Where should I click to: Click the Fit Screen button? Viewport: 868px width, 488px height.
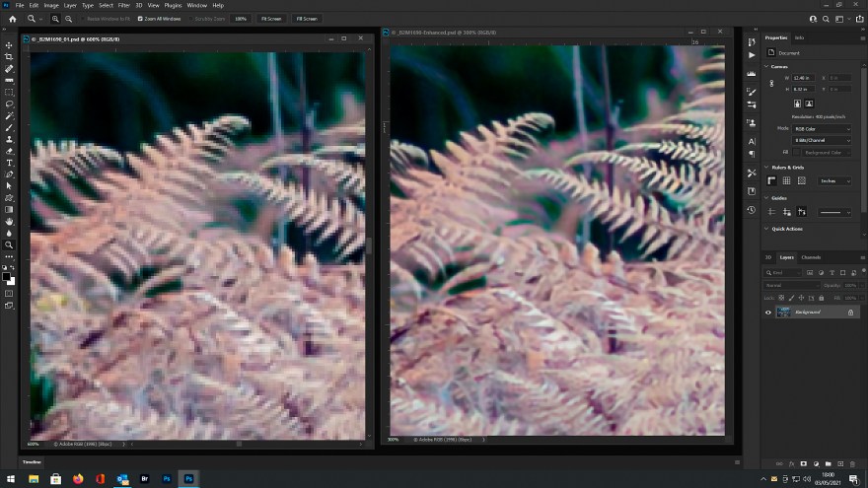269,19
